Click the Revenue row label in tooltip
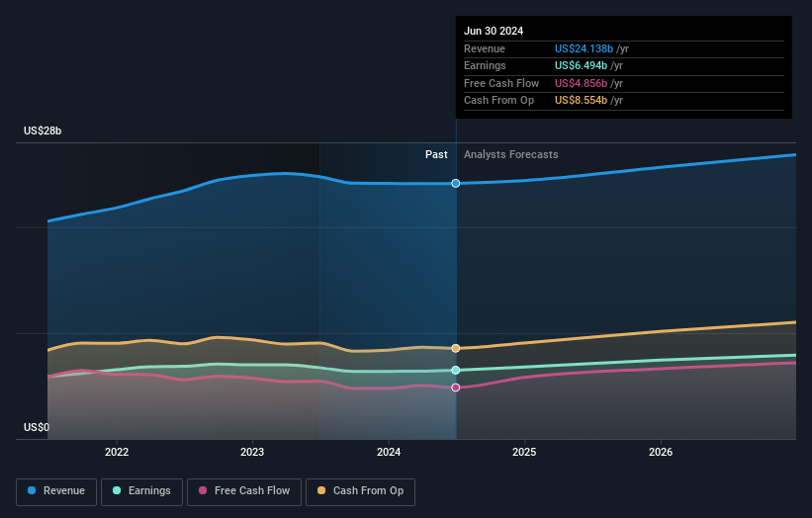The height and width of the screenshot is (518, 812). point(485,48)
